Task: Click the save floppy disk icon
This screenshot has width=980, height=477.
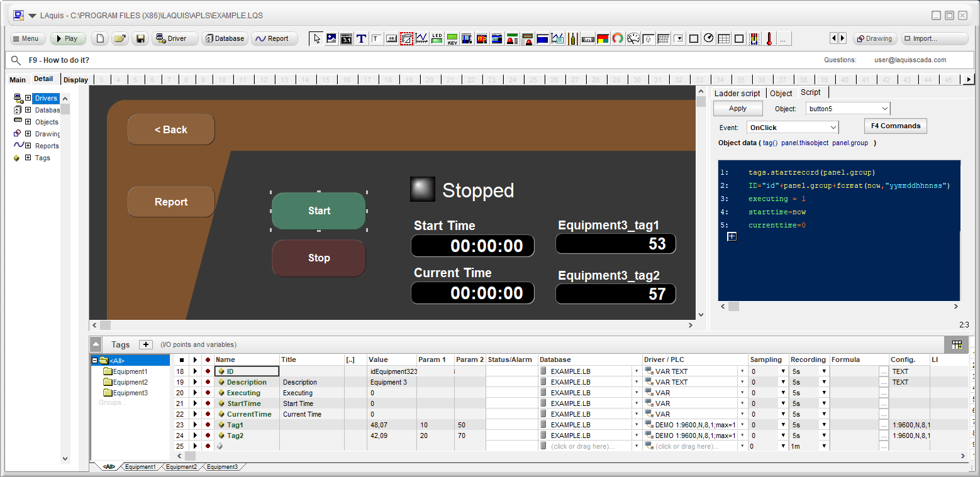Action: coord(140,38)
